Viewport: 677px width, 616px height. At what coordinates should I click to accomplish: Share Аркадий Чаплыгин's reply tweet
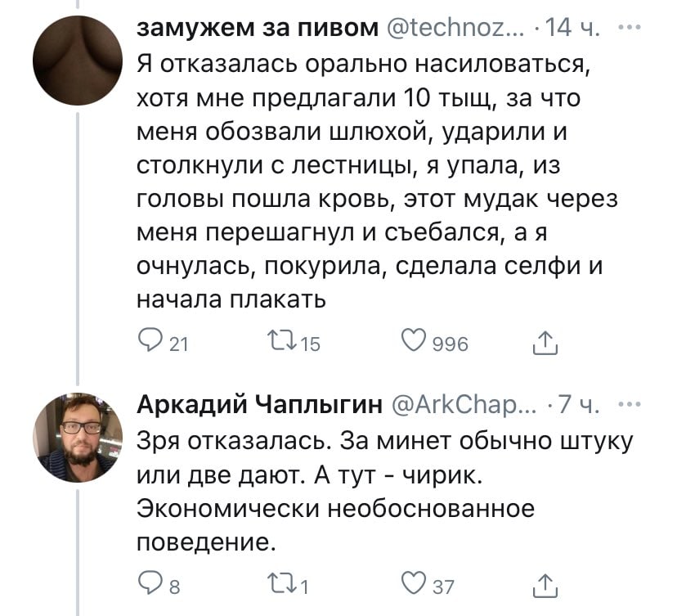tap(542, 583)
